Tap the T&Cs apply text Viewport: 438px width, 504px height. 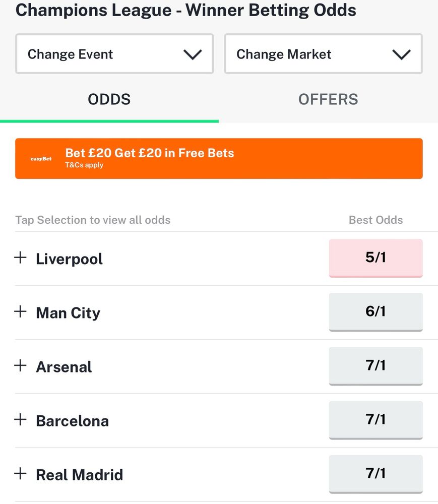(x=84, y=165)
